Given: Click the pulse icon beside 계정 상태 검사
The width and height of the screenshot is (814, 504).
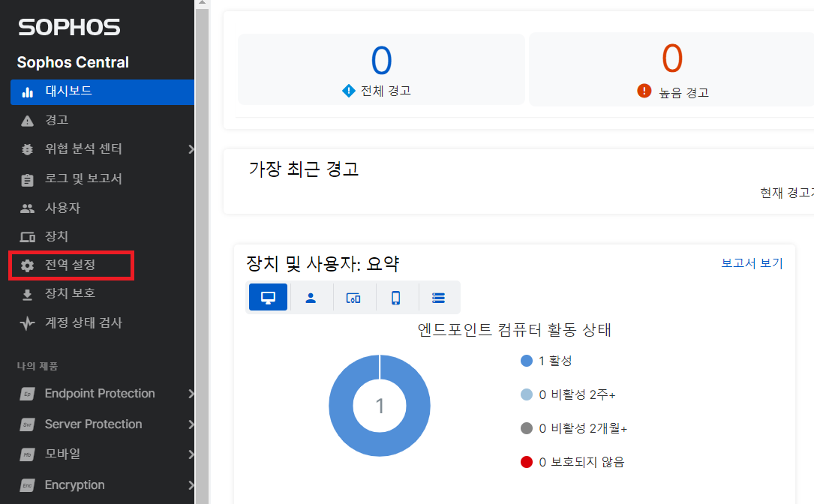Looking at the screenshot, I should [x=27, y=323].
